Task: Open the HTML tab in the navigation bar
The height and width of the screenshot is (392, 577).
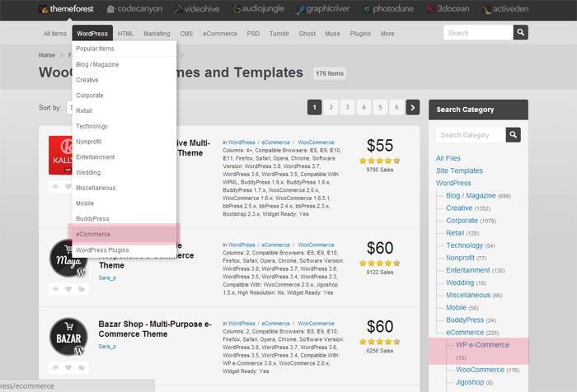Action: (x=125, y=34)
